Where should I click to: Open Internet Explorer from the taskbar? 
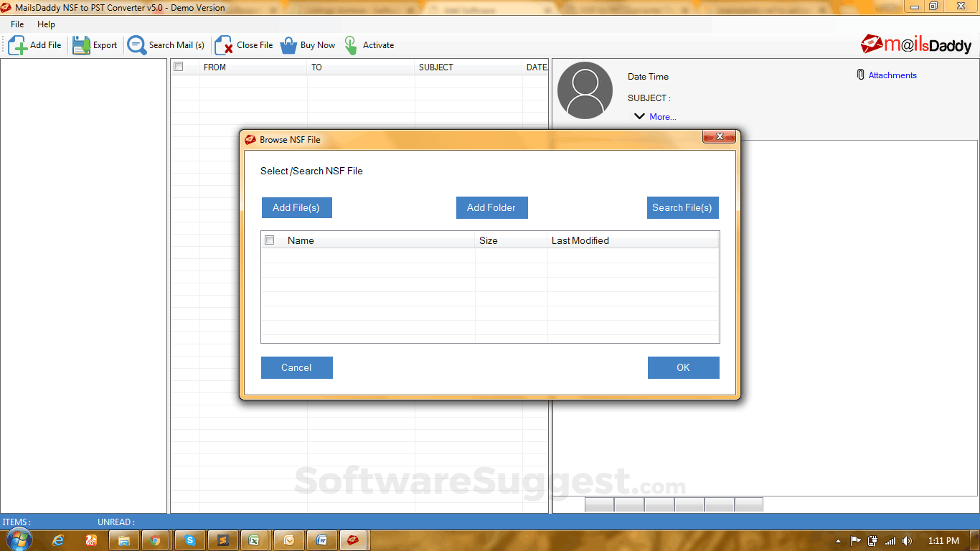pos(58,540)
